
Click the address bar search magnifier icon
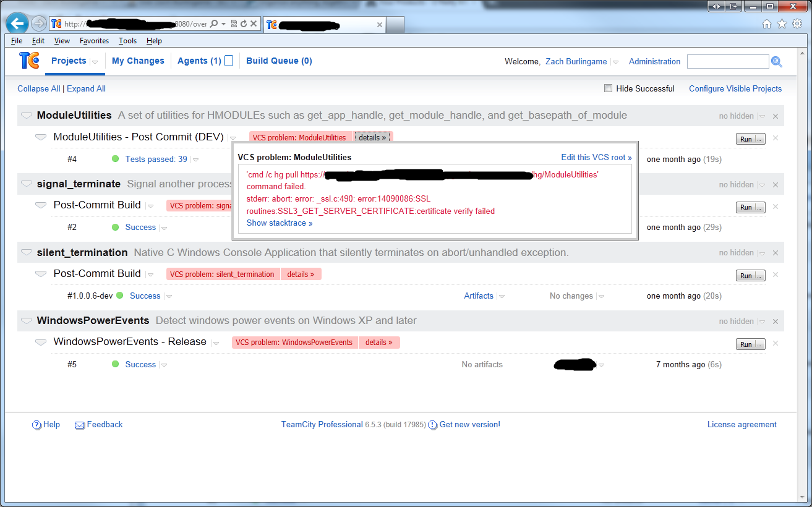(x=214, y=24)
